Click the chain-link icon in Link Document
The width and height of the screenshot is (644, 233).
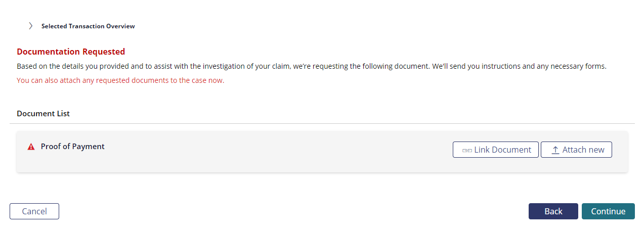pos(467,150)
